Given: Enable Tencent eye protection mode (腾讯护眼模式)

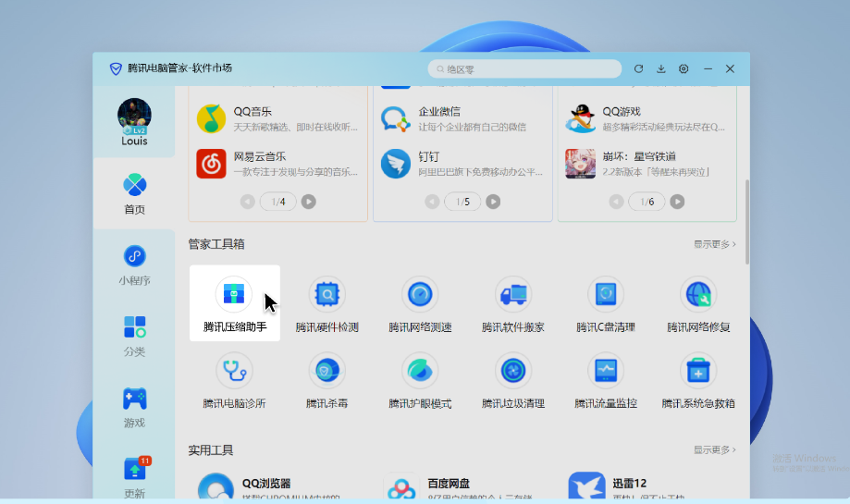Looking at the screenshot, I should [420, 379].
